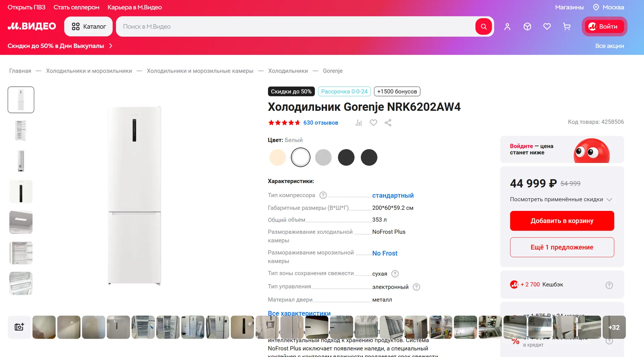Open Все характеристики link
This screenshot has height=357, width=644.
(299, 313)
